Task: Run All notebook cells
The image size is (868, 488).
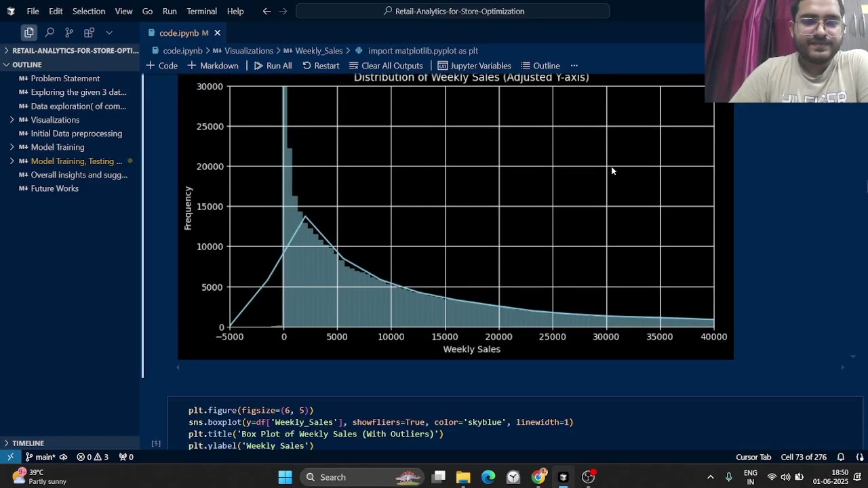Action: pos(273,66)
